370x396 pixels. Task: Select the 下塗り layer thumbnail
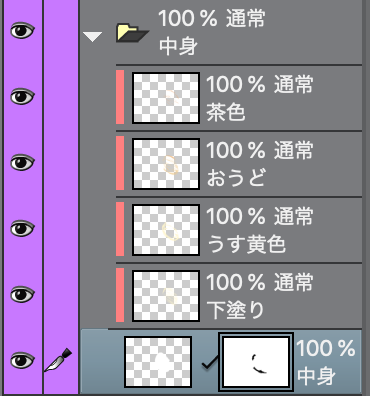tap(166, 296)
